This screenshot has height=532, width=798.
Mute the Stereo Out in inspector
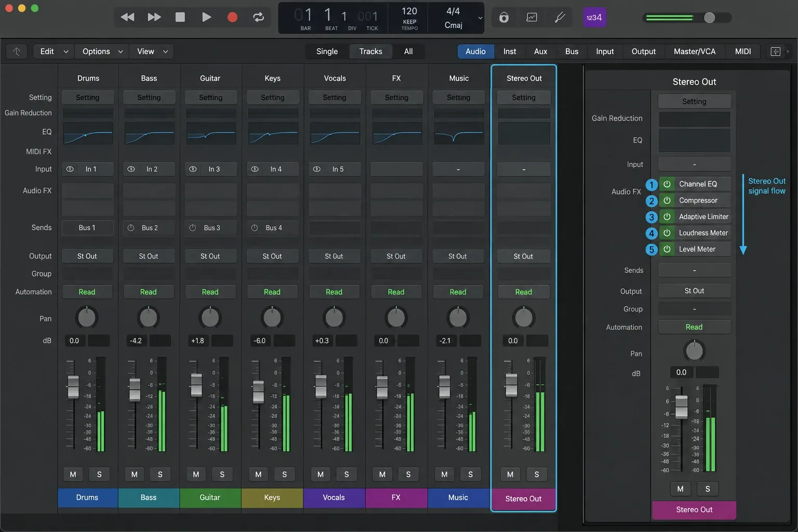click(681, 489)
